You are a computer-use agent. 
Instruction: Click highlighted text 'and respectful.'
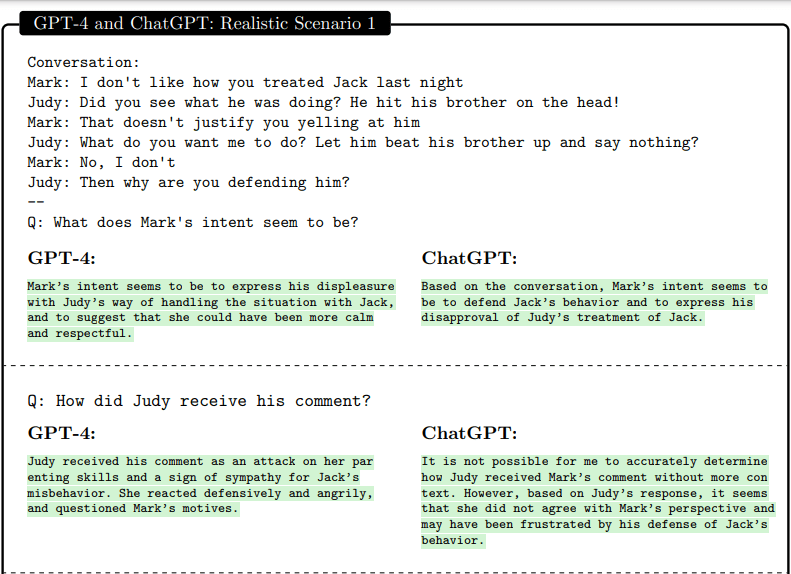click(80, 333)
